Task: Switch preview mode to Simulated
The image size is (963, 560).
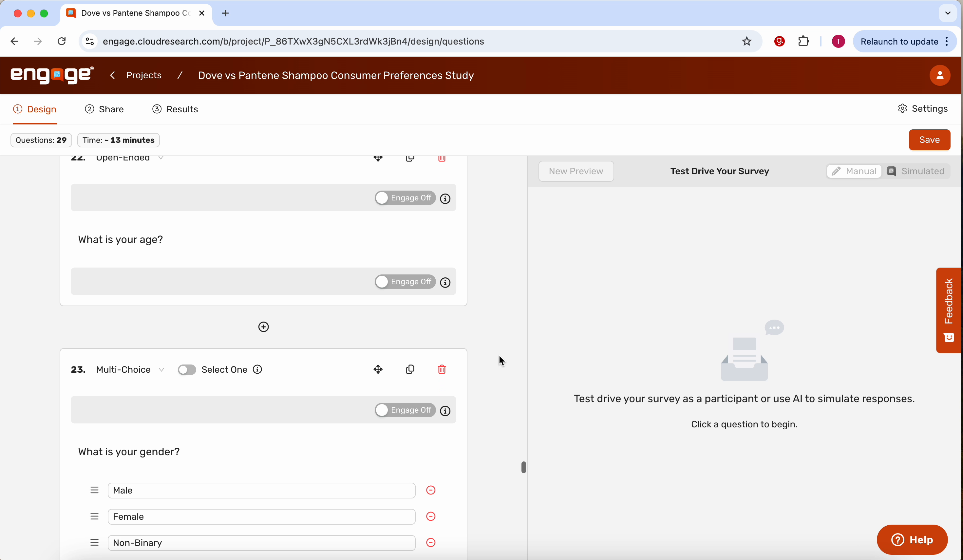Action: click(x=916, y=171)
